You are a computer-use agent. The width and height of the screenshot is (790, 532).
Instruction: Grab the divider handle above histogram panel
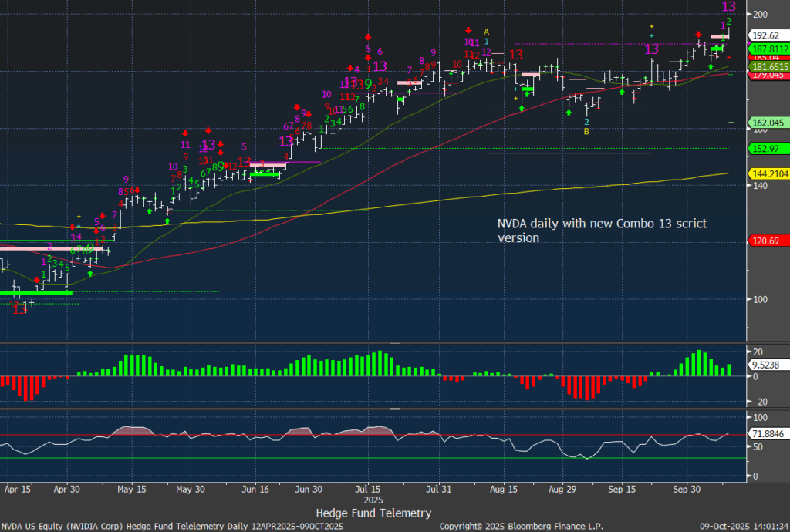pyautogui.click(x=395, y=342)
